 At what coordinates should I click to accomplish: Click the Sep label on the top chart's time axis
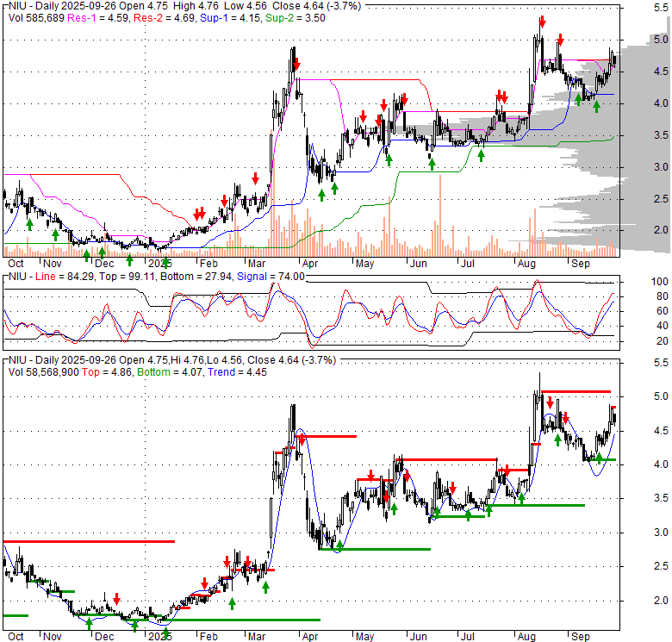point(581,264)
